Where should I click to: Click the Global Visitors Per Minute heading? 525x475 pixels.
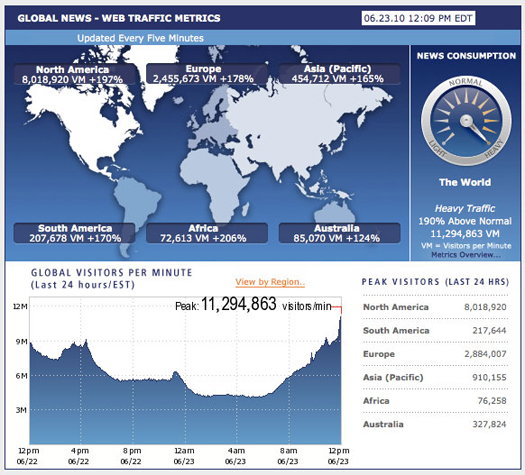[x=111, y=279]
